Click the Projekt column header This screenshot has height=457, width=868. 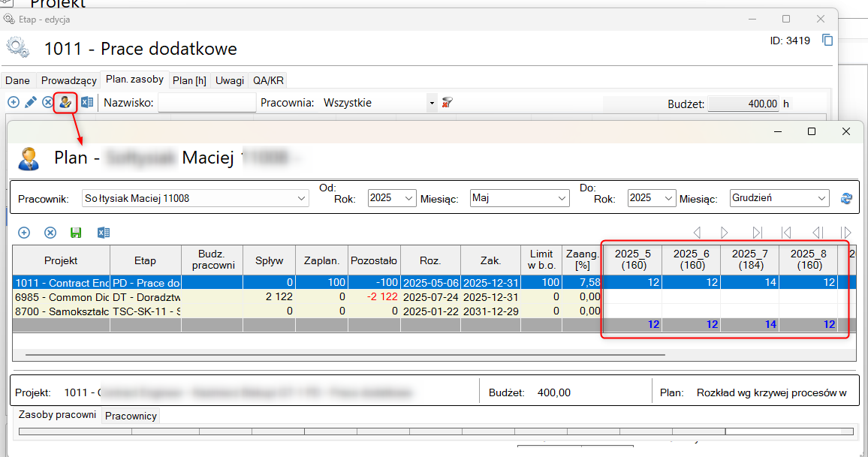[61, 260]
